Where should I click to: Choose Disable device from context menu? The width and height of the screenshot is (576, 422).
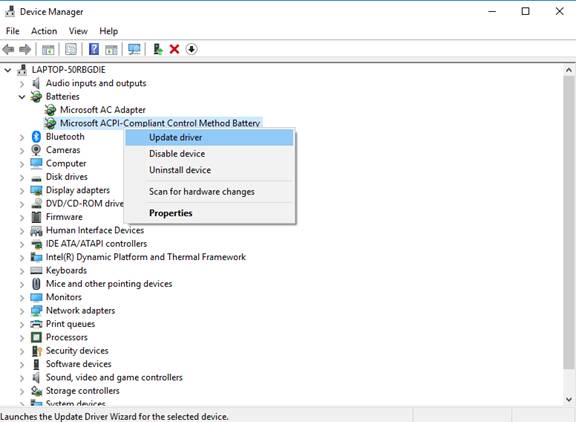pos(209,154)
